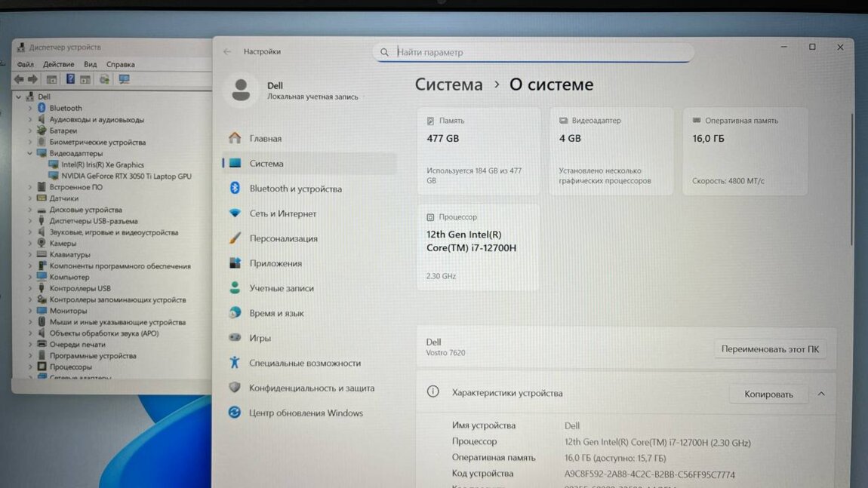Click the monitor icon in Device Manager toolbar
The image size is (868, 488).
coord(124,79)
